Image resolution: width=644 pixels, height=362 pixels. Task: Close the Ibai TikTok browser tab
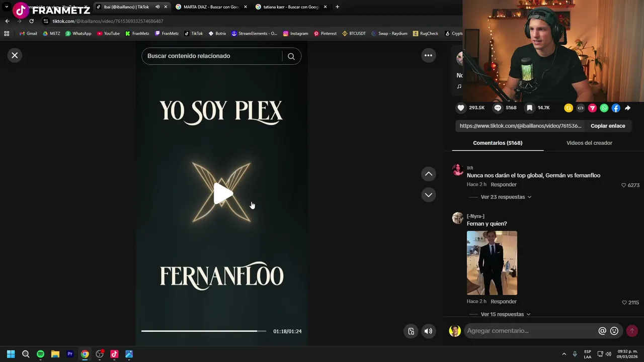pos(166,7)
